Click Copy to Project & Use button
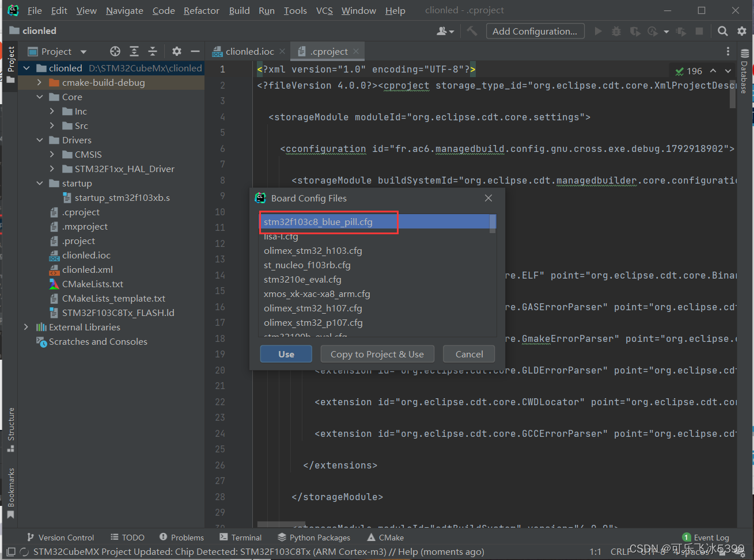 pos(377,354)
